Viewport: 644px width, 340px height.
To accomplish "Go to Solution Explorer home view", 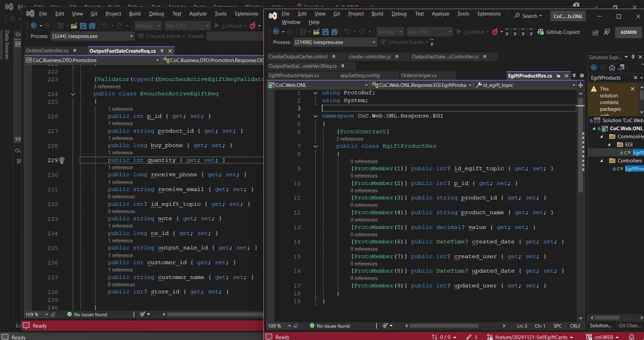I will (612, 67).
